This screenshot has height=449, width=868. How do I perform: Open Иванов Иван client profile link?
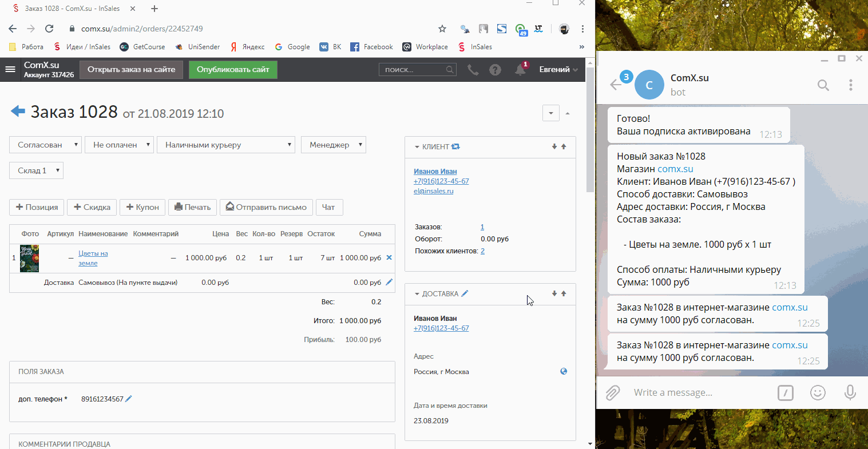[x=435, y=171]
